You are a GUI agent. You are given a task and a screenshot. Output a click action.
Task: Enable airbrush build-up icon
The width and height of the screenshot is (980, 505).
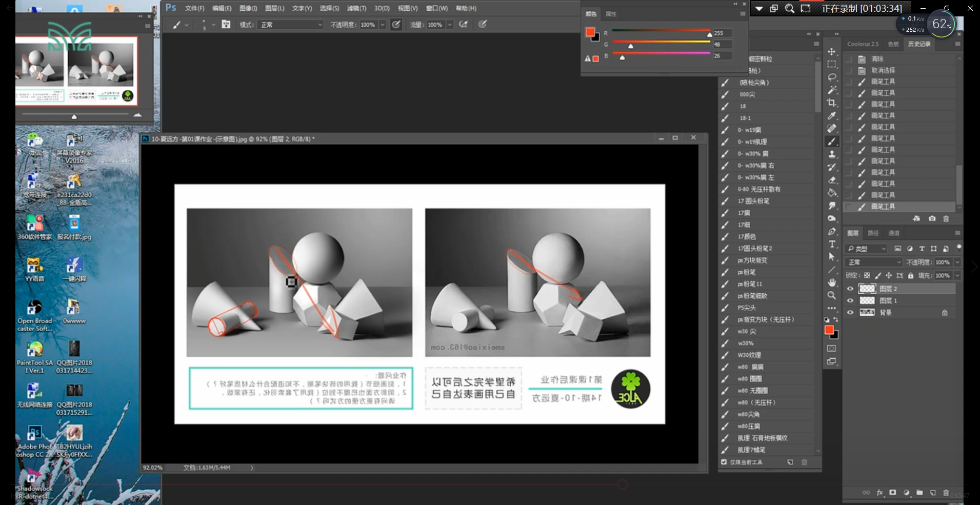463,24
